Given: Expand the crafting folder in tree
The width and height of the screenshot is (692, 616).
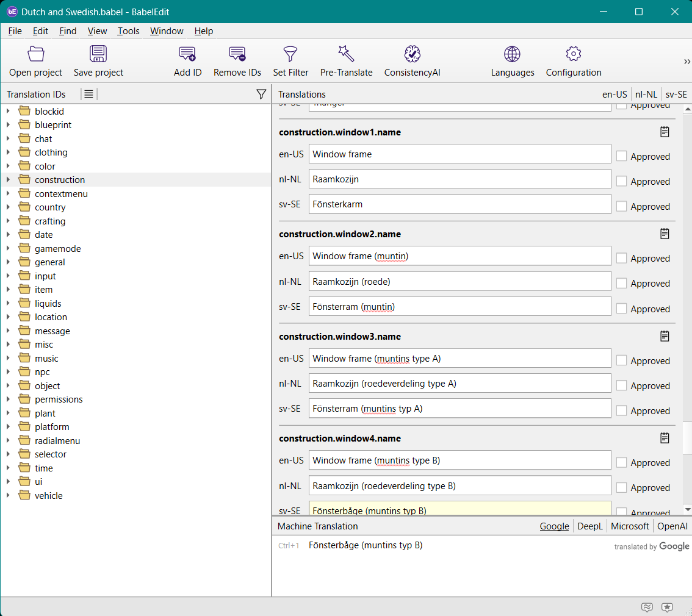Looking at the screenshot, I should (x=9, y=221).
